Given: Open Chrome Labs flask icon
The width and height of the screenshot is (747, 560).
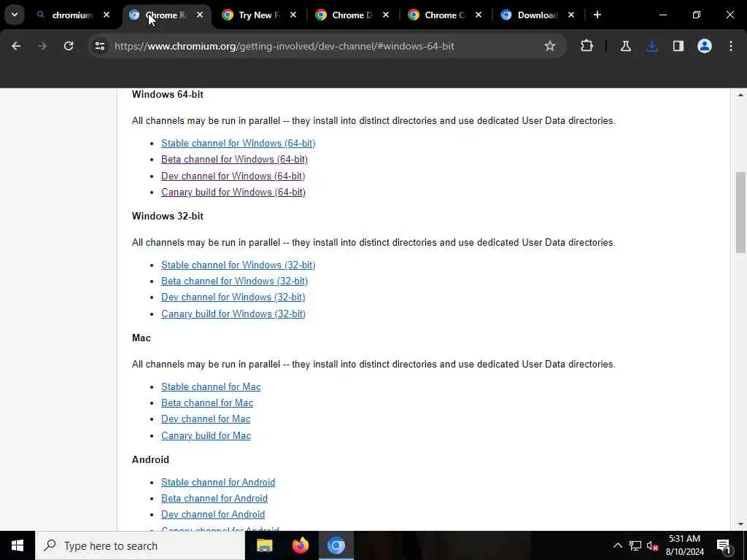Looking at the screenshot, I should click(625, 46).
